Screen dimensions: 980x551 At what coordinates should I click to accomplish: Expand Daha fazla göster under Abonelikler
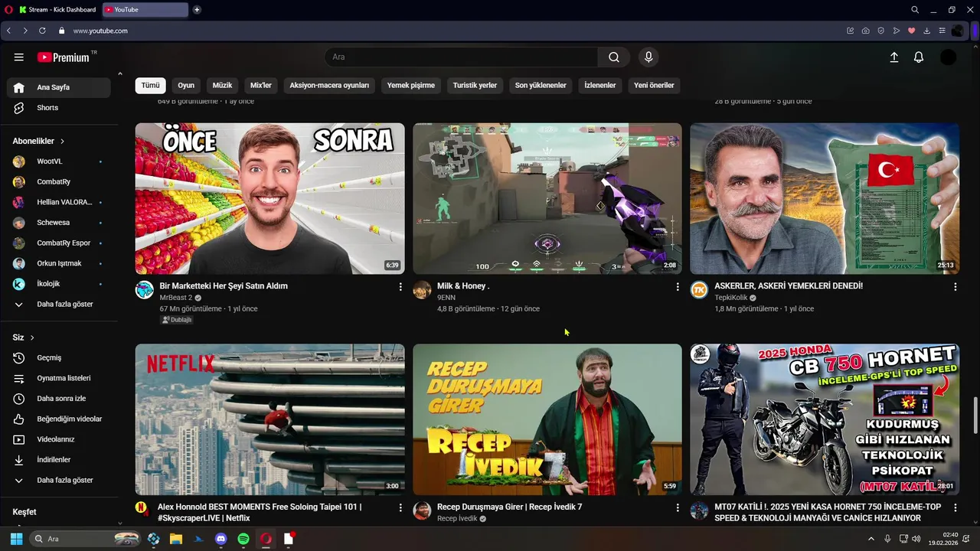59,304
